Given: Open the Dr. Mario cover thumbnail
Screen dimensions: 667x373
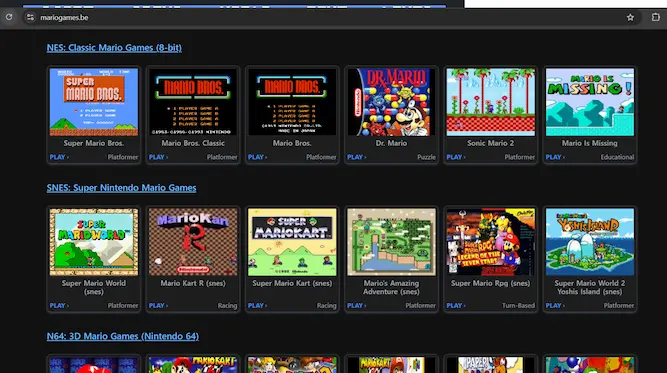Looking at the screenshot, I should (x=391, y=102).
